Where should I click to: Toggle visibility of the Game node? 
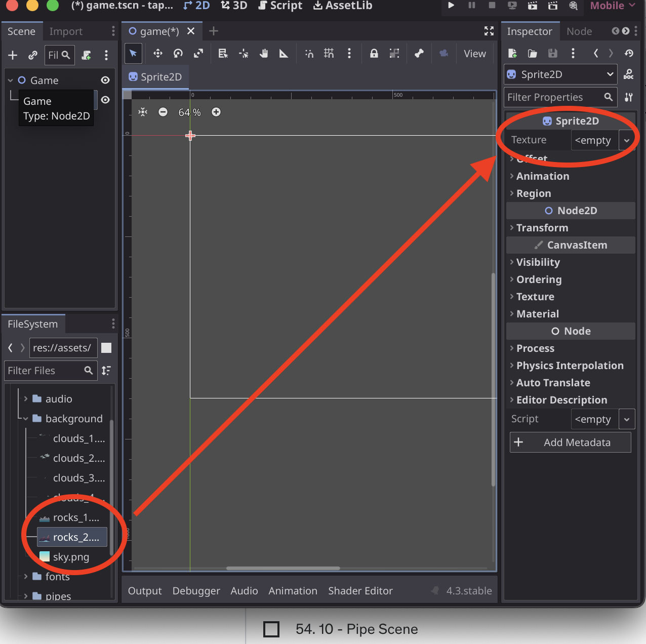point(105,79)
